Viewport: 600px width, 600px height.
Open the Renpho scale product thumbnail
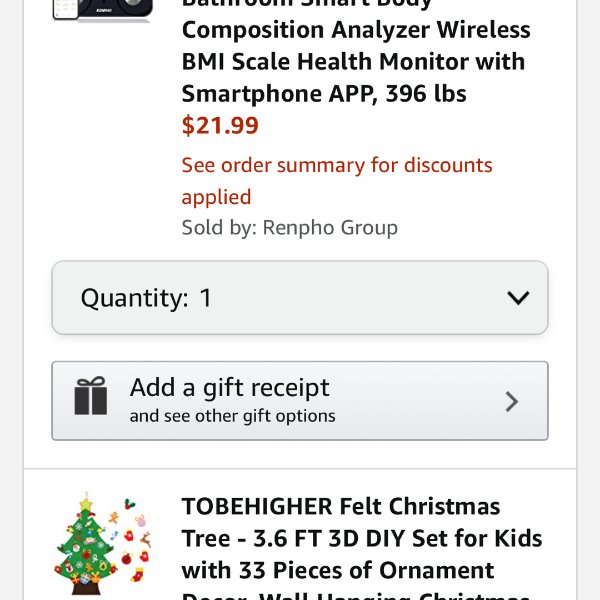click(102, 10)
